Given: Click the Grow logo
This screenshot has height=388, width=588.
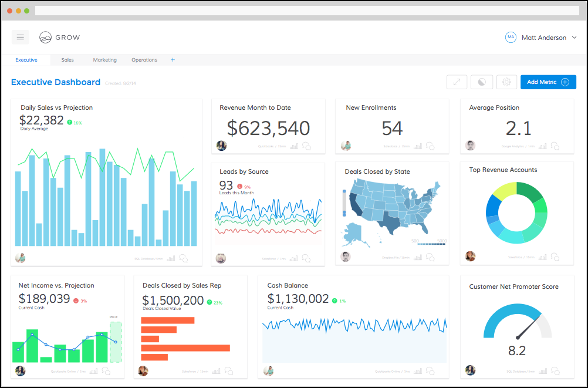Looking at the screenshot, I should 60,38.
